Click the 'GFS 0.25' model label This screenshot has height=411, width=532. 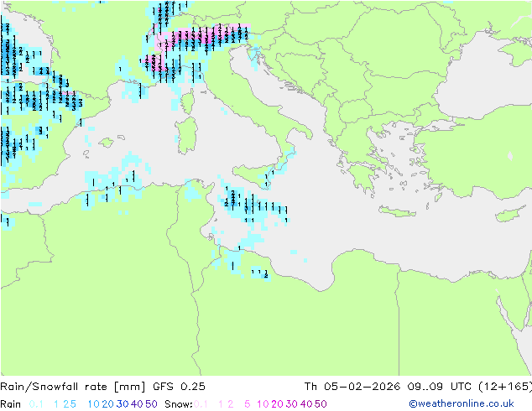pos(179,387)
